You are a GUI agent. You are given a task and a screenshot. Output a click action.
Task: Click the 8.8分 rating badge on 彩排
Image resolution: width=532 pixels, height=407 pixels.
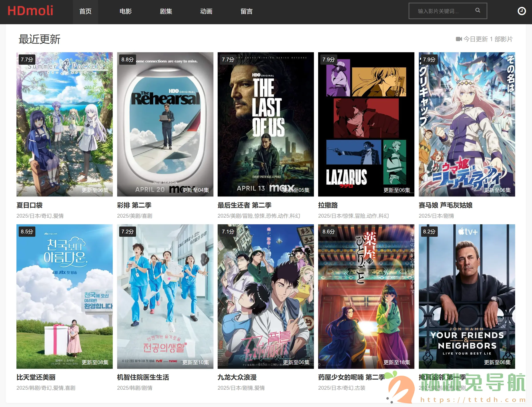(127, 60)
